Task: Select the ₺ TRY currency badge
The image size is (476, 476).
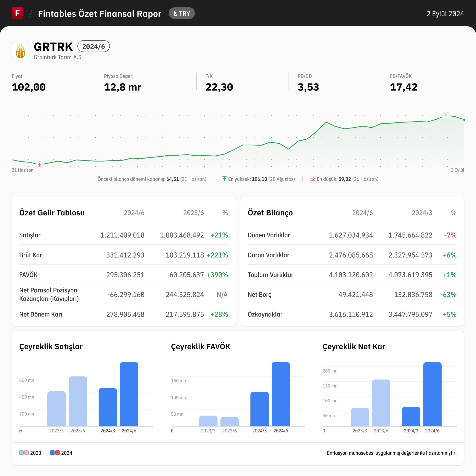Action: coord(182,14)
